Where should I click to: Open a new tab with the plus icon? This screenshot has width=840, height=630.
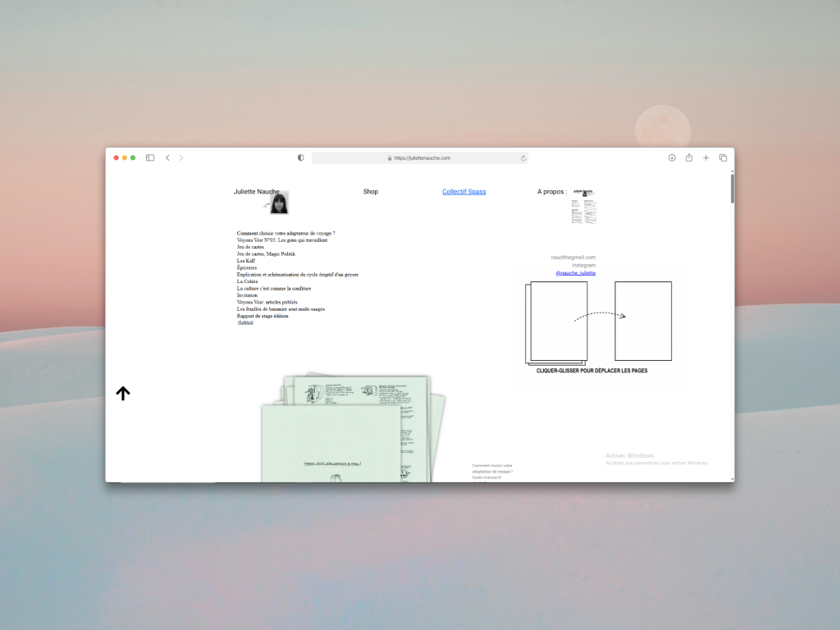705,157
